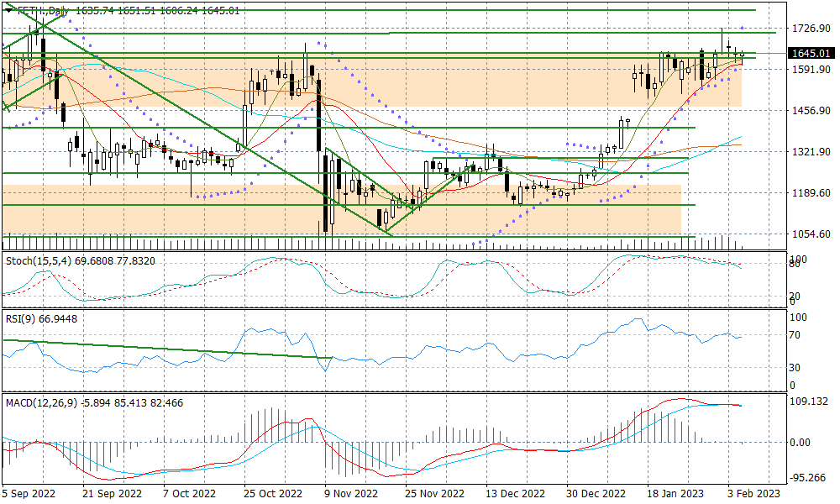This screenshot has height=504, width=840.
Task: Click the 1726.90 price axis label
Action: [x=811, y=29]
